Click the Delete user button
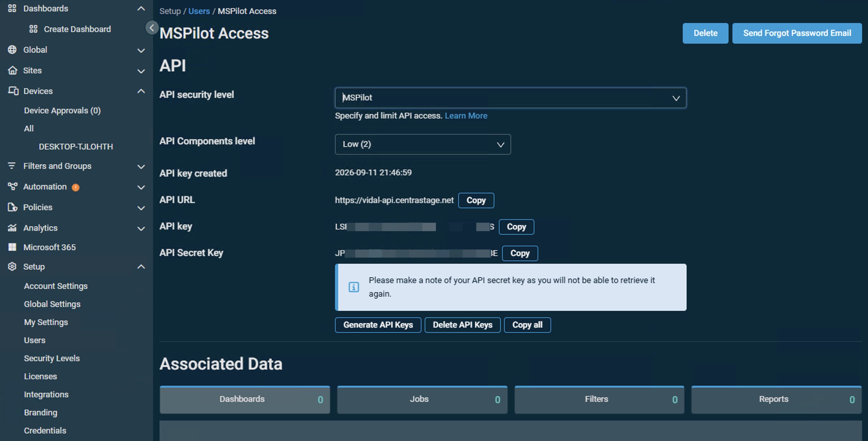Viewport: 868px width, 441px height. (x=705, y=33)
